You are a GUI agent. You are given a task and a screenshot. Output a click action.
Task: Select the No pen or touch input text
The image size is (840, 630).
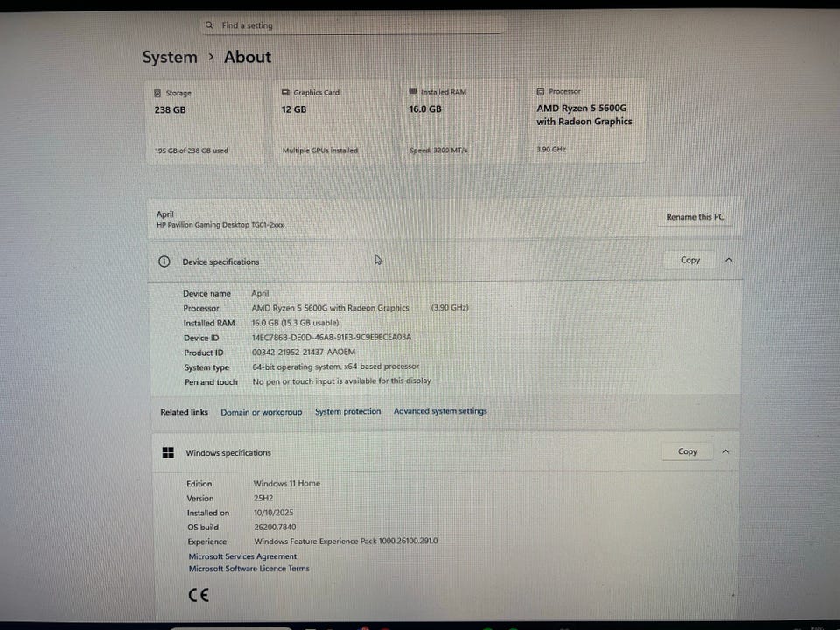point(342,381)
